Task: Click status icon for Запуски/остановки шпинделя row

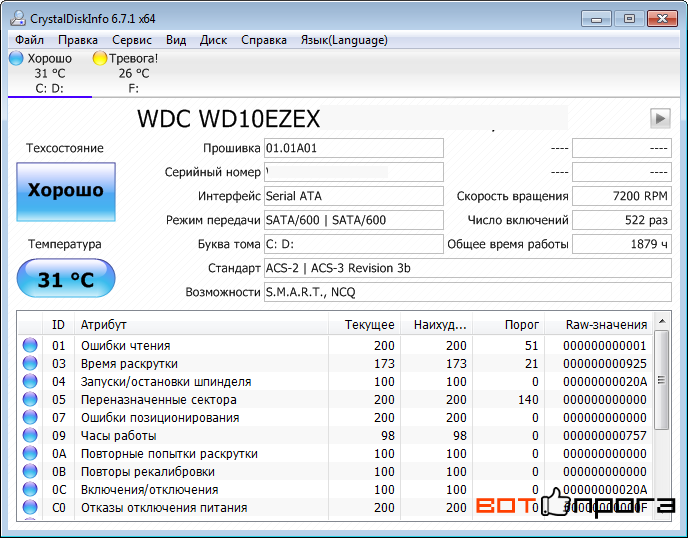Action: (x=30, y=381)
